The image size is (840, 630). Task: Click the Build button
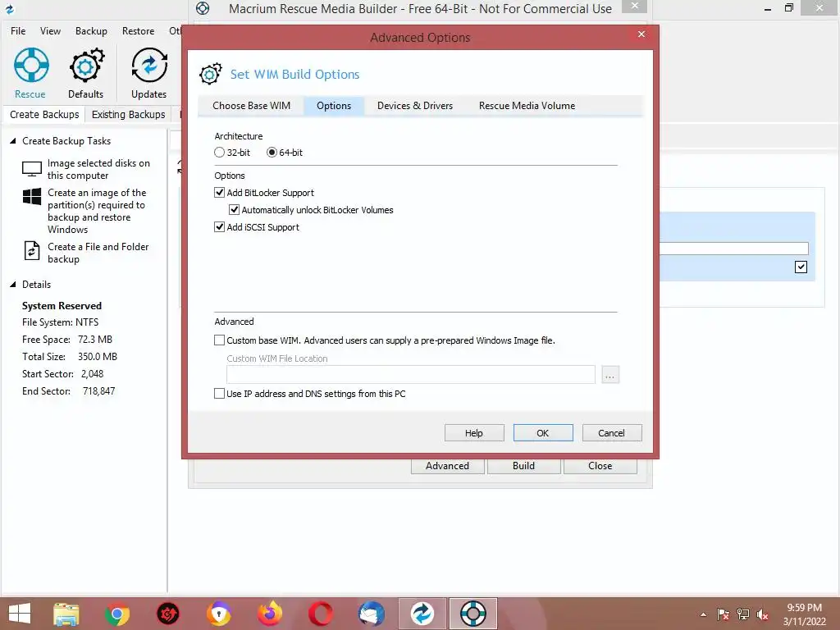pos(523,466)
